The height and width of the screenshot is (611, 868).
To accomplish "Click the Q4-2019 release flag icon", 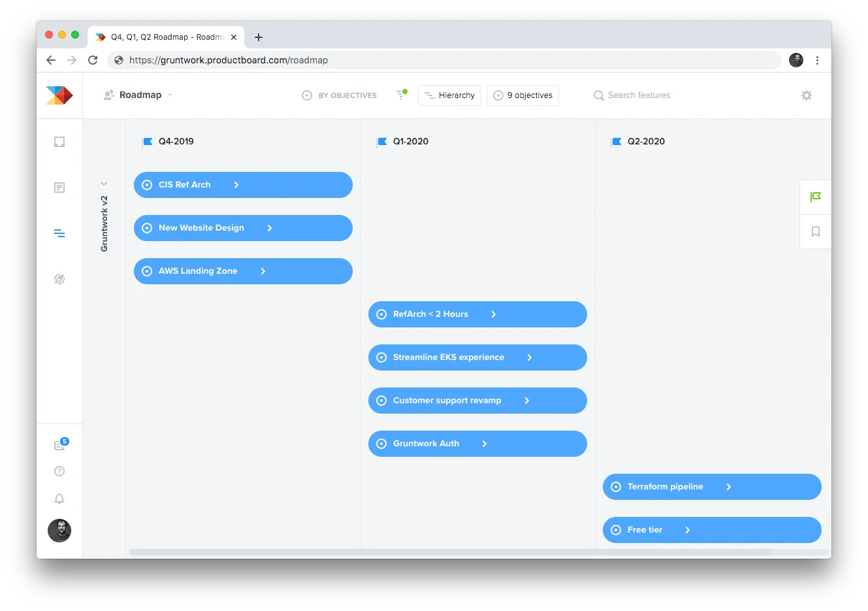I will pyautogui.click(x=148, y=141).
